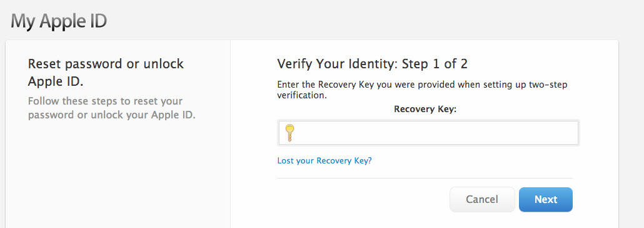644x228 pixels.
Task: Click the horizontal divider above Cancel button
Action: 425,178
